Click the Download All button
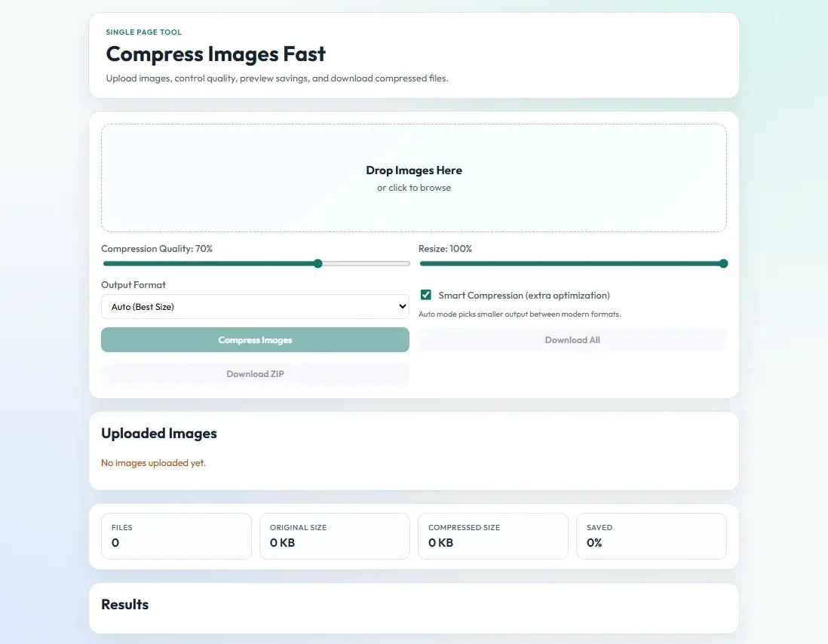828x644 pixels. [x=572, y=340]
